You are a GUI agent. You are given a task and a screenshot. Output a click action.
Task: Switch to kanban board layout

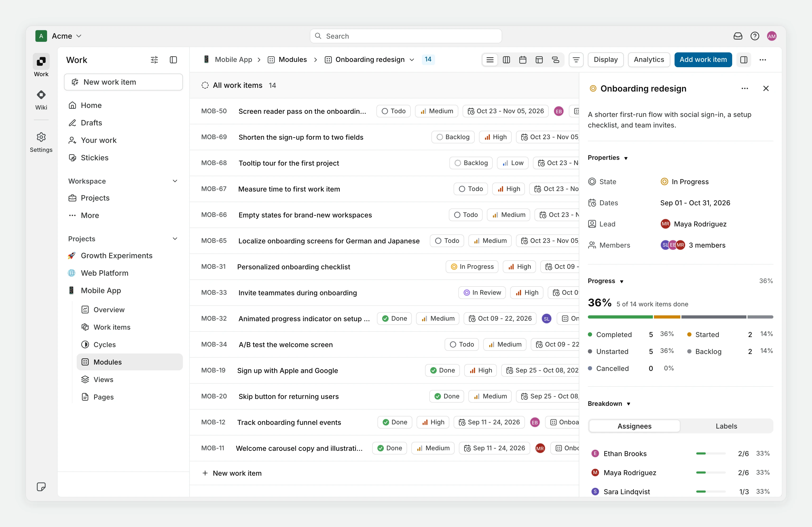tap(506, 60)
